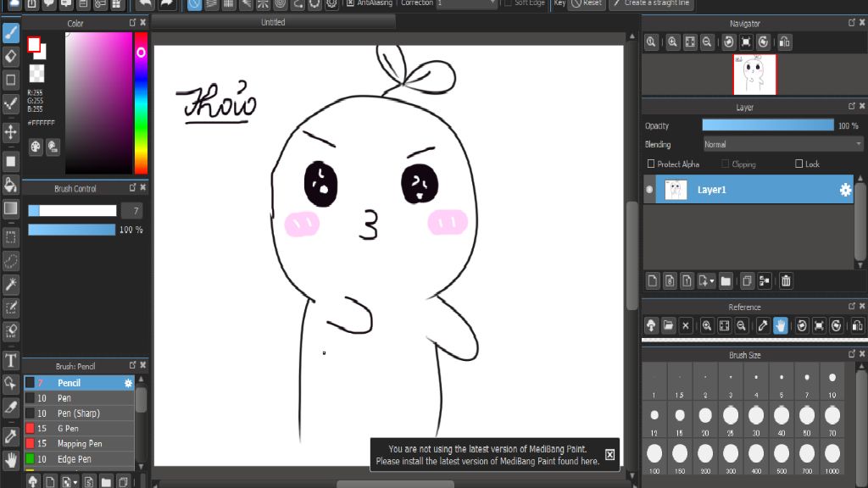Choose brush size 10 preset
868x488 pixels.
832,383
